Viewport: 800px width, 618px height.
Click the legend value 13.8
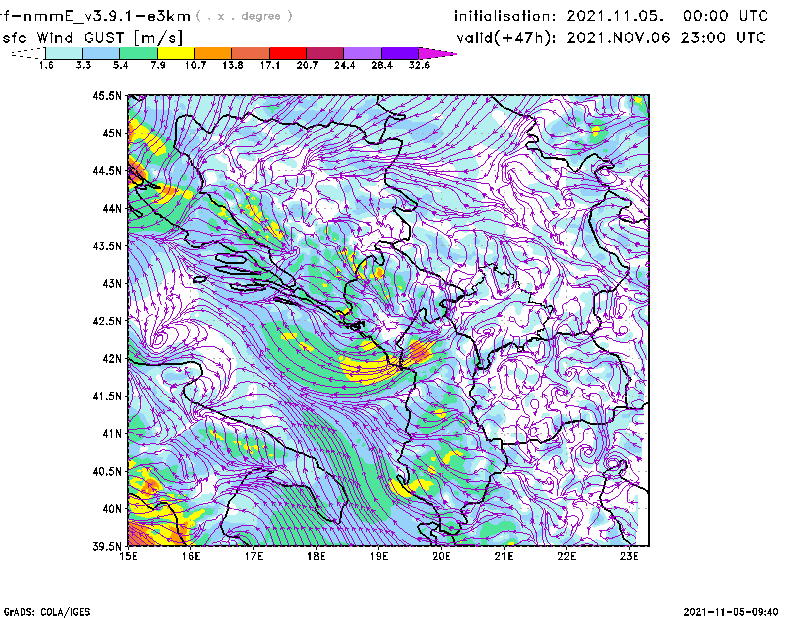[233, 65]
